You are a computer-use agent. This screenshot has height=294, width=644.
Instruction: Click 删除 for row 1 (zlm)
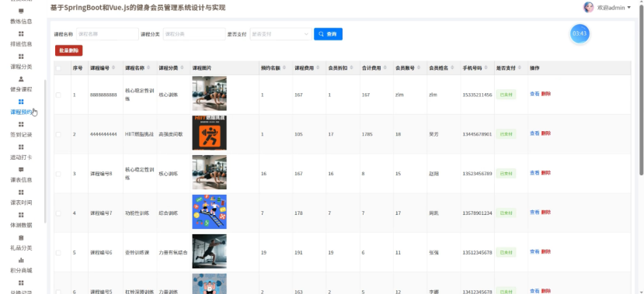coord(546,94)
